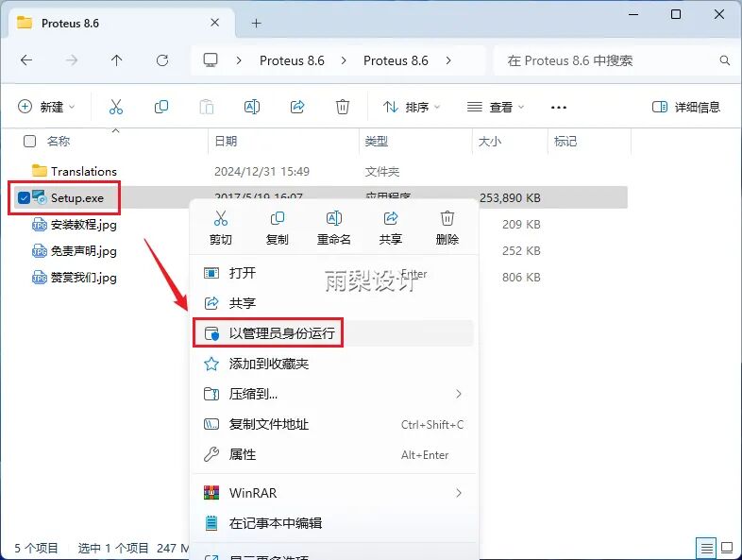Go up one folder level with up arrow
The height and width of the screenshot is (560, 742).
[117, 60]
